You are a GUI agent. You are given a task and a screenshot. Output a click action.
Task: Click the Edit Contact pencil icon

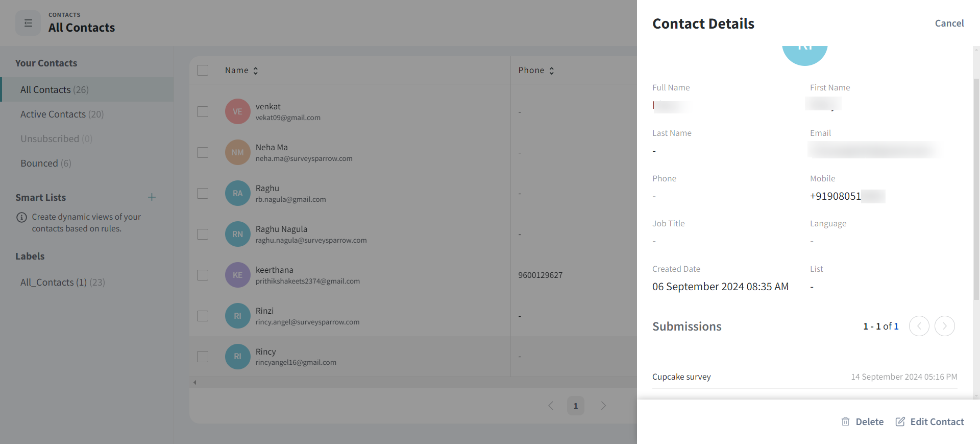coord(900,422)
